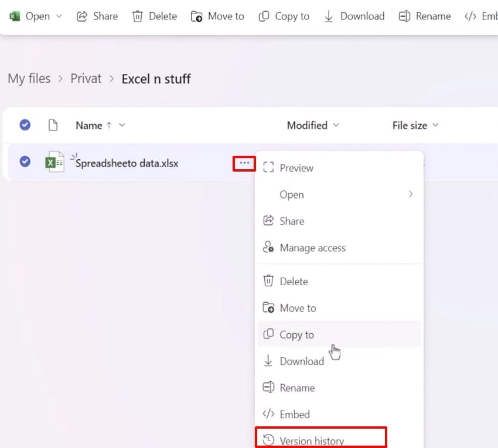Click the file type column header icon

tap(53, 125)
